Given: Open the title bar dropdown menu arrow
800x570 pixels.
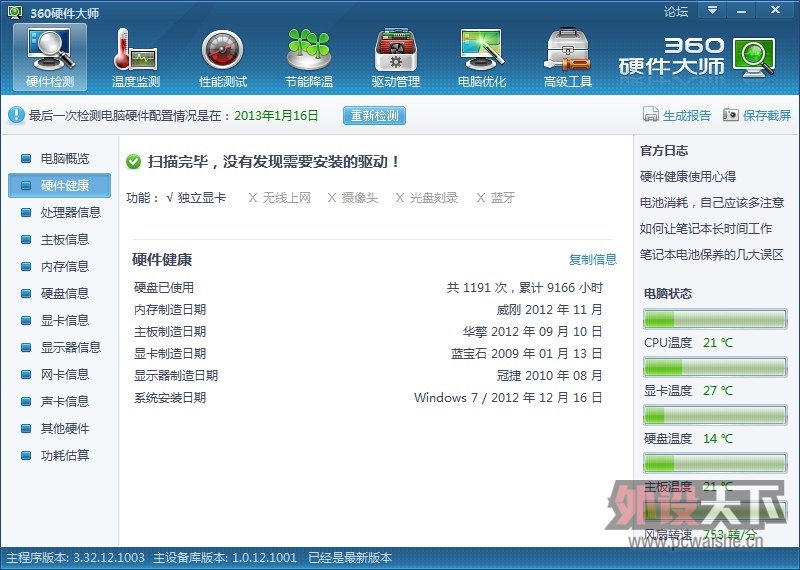Looking at the screenshot, I should coord(713,10).
